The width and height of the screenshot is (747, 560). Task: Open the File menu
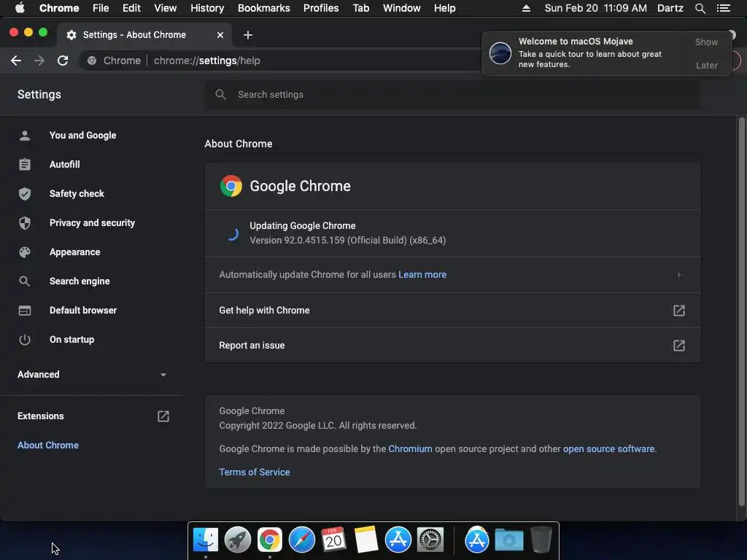(x=101, y=8)
